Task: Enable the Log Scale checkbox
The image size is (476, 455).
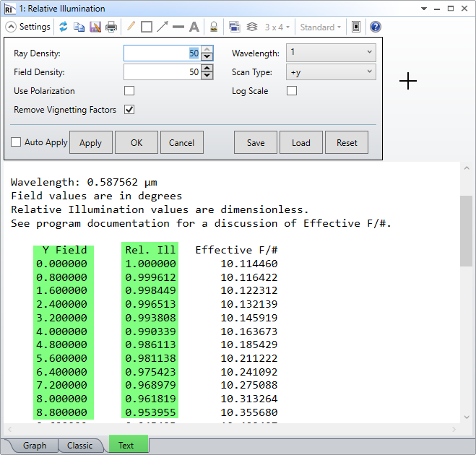Action: click(x=292, y=91)
